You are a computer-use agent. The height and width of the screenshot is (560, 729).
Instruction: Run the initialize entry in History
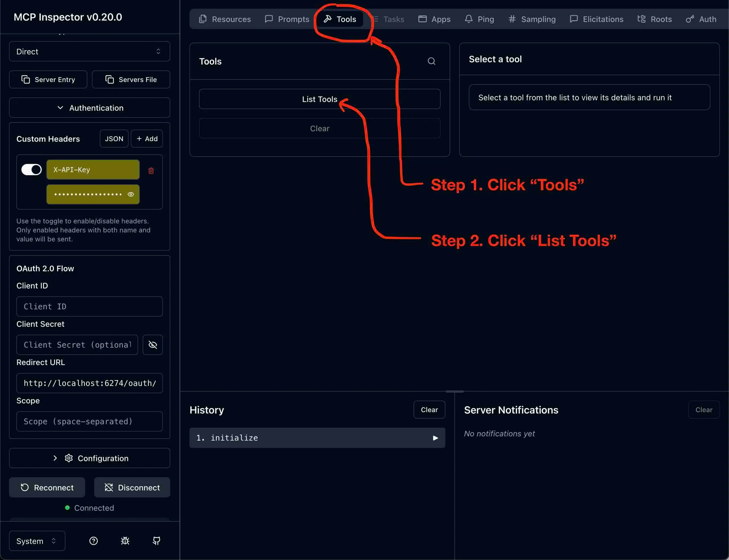click(x=435, y=438)
